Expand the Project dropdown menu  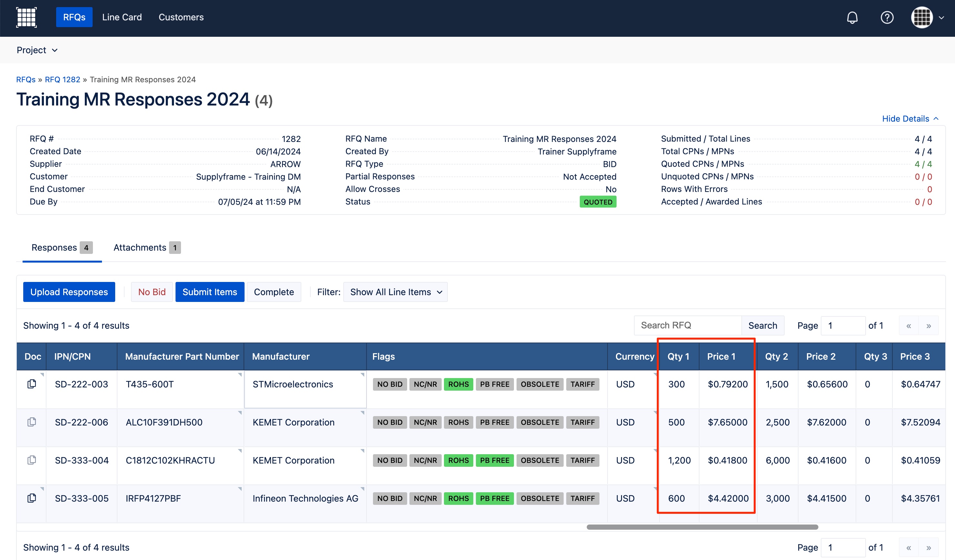[37, 50]
